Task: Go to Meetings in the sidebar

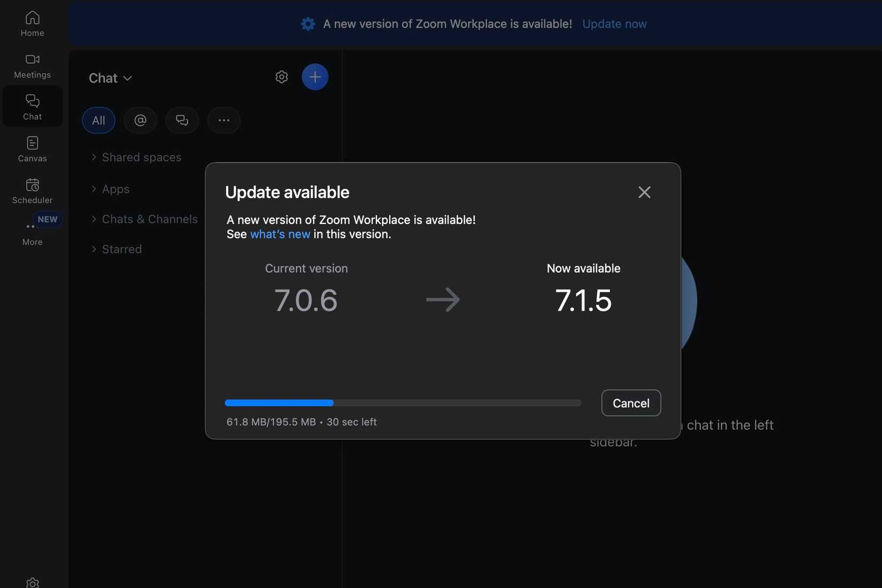Action: coord(32,66)
